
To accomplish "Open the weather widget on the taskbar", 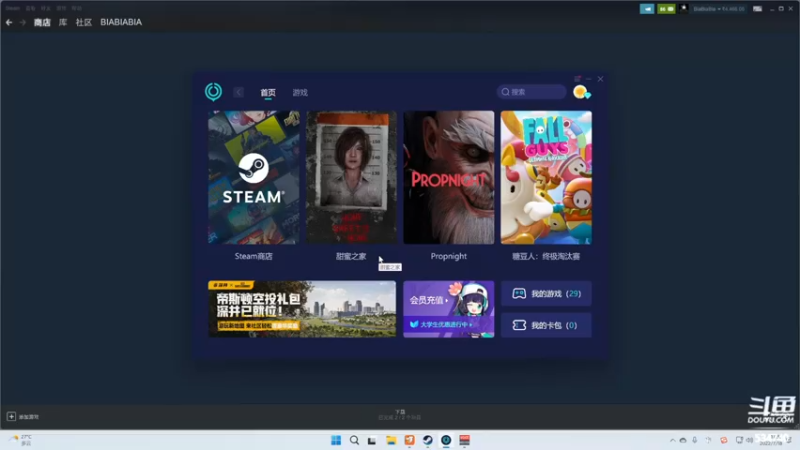I will pyautogui.click(x=20, y=440).
